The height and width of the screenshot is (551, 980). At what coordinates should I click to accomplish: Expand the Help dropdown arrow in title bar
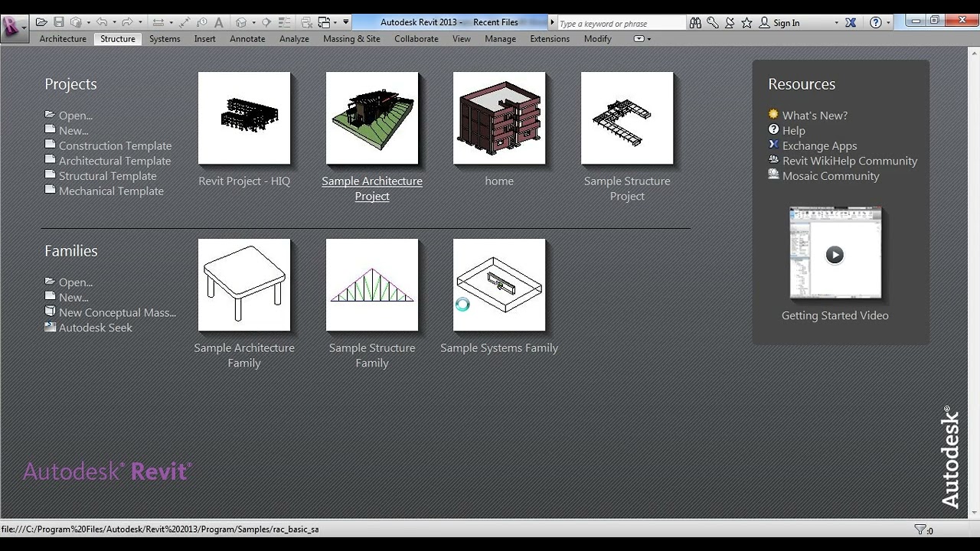coord(888,23)
